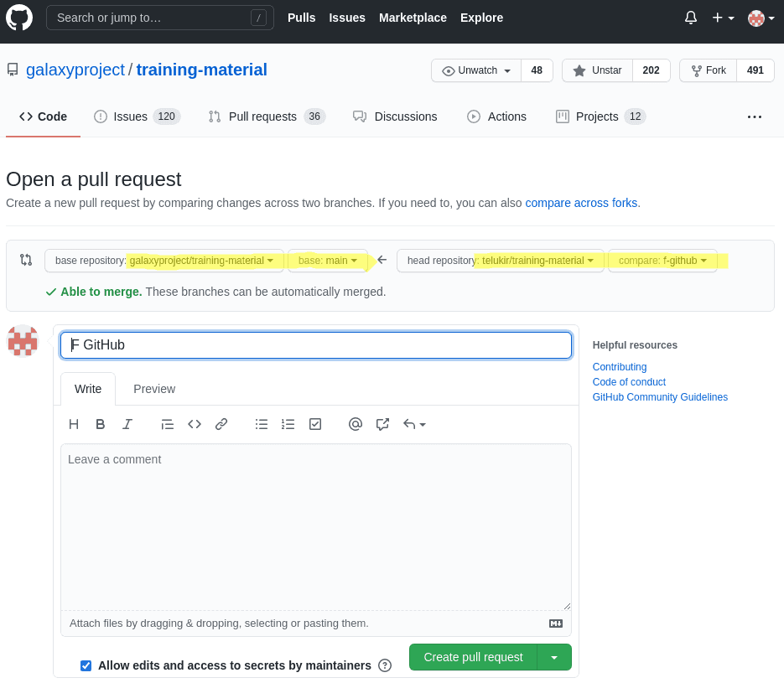
Task: Click the numbered list icon
Action: pos(288,424)
